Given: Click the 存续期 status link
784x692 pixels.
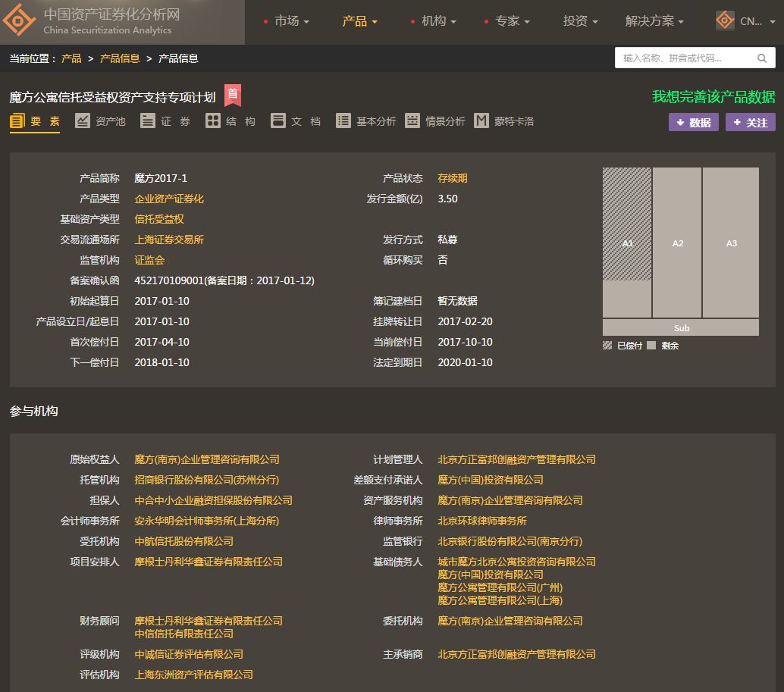Looking at the screenshot, I should (x=453, y=178).
